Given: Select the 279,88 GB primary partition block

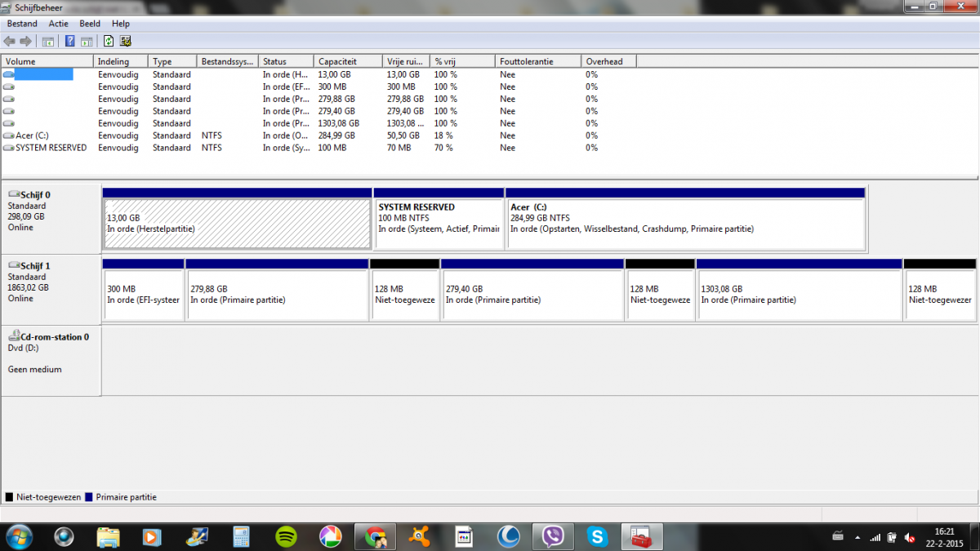Looking at the screenshot, I should 277,290.
